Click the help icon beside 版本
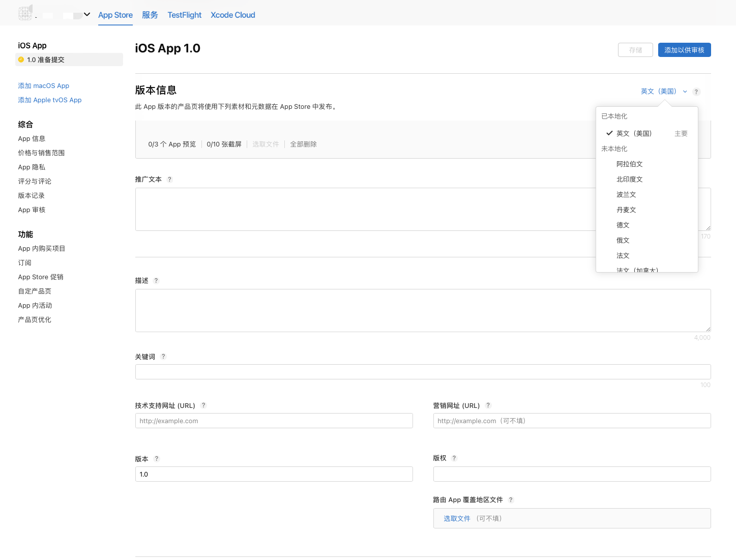 157,459
